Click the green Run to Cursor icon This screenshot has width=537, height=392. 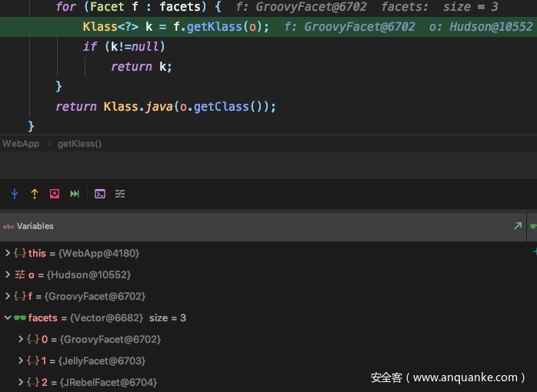pyautogui.click(x=75, y=194)
